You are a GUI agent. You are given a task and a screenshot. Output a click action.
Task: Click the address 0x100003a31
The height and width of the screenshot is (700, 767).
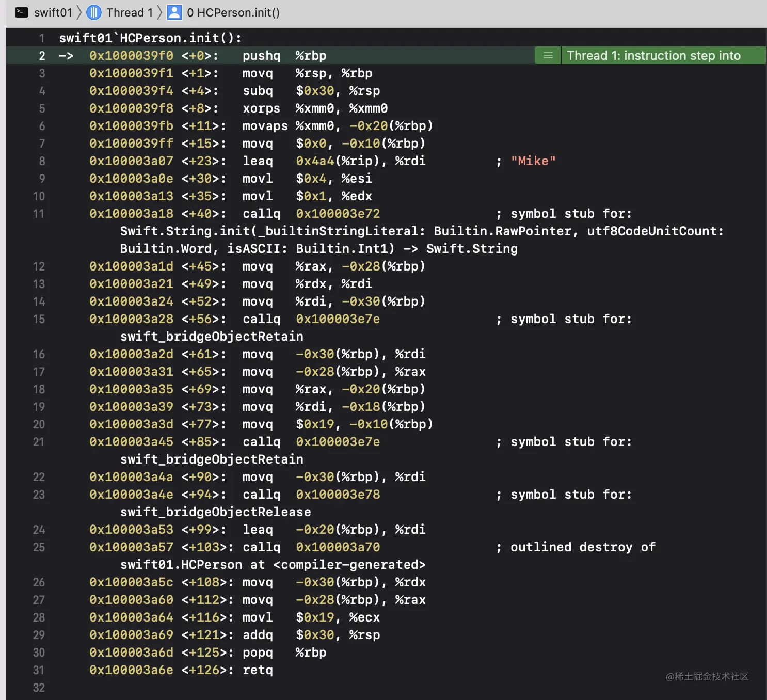131,372
